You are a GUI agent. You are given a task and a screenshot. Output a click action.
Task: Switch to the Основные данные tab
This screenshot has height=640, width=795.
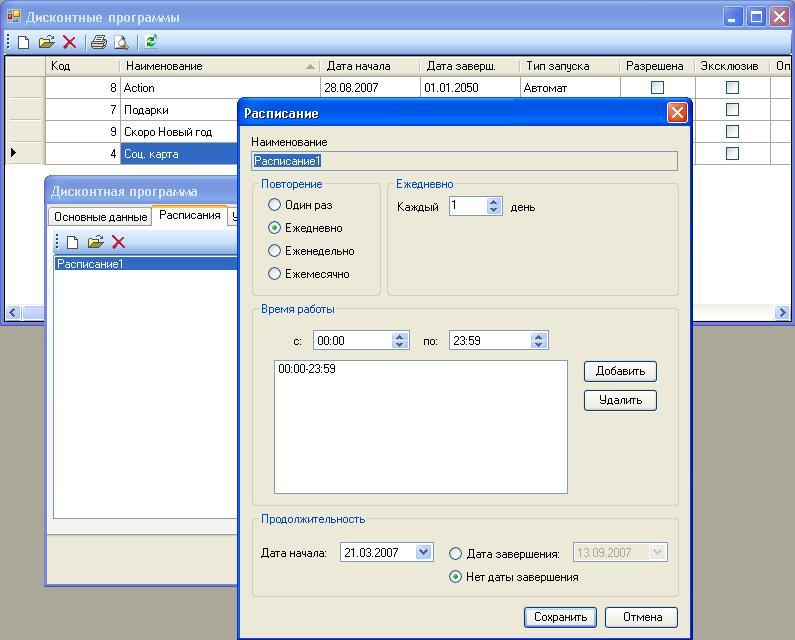pos(100,217)
